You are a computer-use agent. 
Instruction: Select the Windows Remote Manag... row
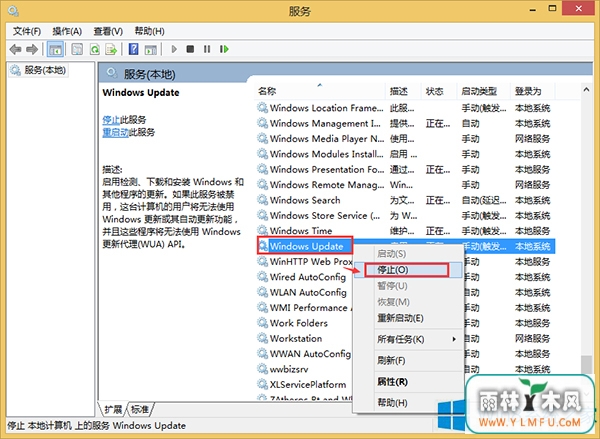click(x=405, y=184)
